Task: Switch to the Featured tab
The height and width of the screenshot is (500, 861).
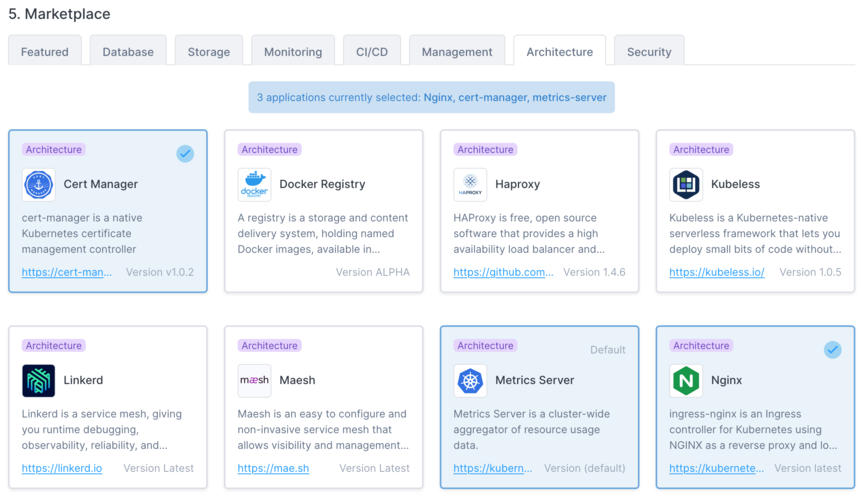Action: (45, 52)
